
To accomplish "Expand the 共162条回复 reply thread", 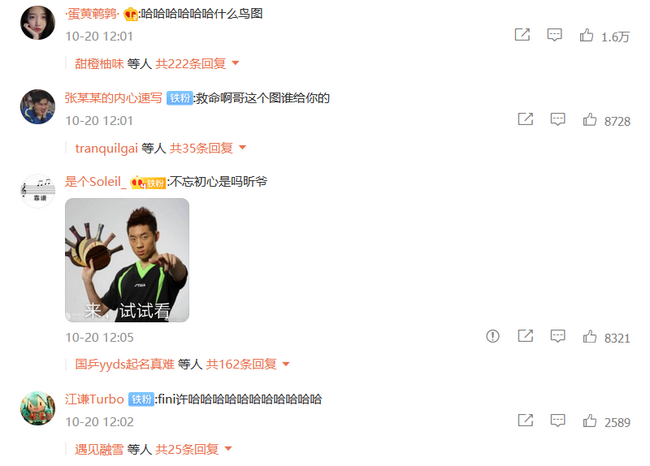I will pos(247,364).
